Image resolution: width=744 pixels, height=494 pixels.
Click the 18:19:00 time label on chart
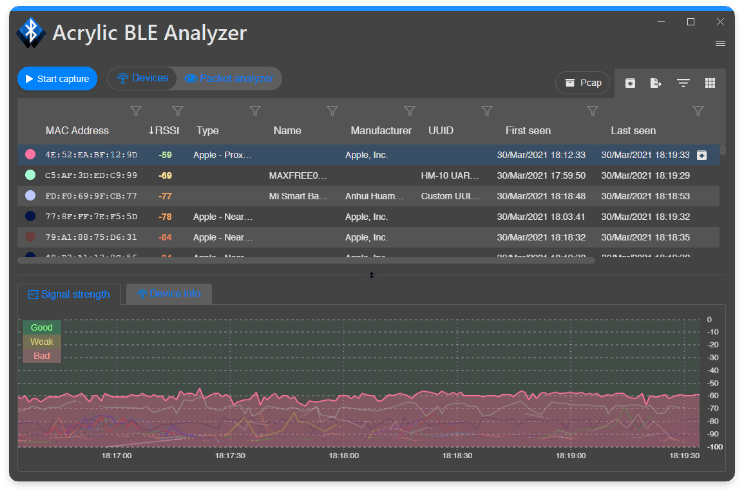(x=571, y=456)
